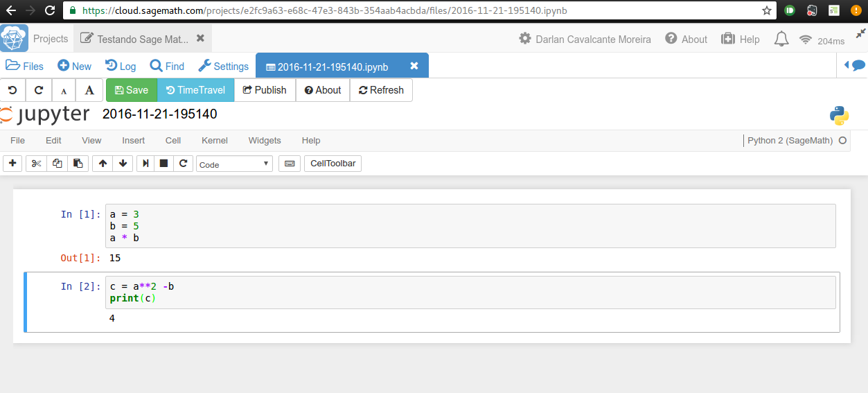
Task: Cut selected cells with scissors icon
Action: [x=37, y=164]
